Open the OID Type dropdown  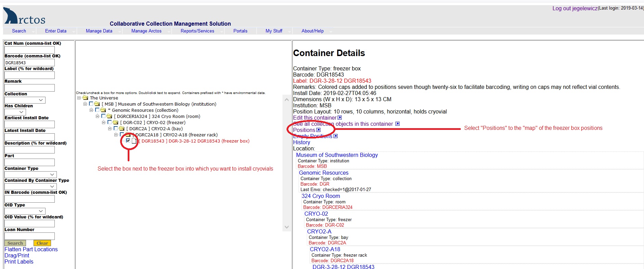[25, 211]
